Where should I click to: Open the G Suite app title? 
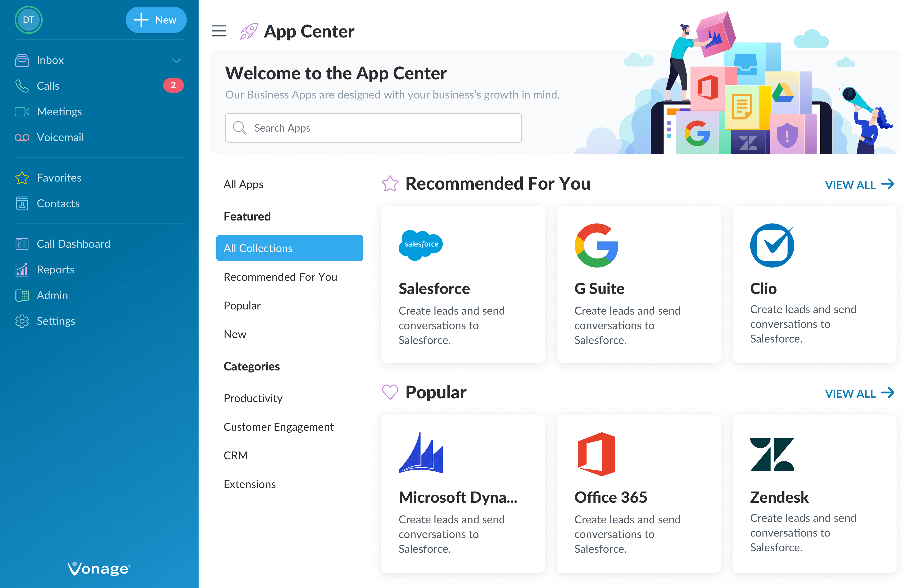599,289
